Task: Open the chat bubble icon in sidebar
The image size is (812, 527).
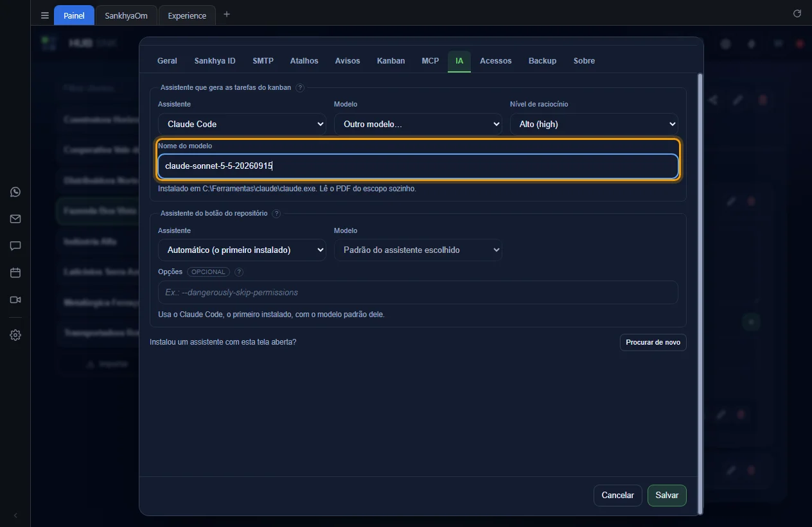Action: (15, 246)
